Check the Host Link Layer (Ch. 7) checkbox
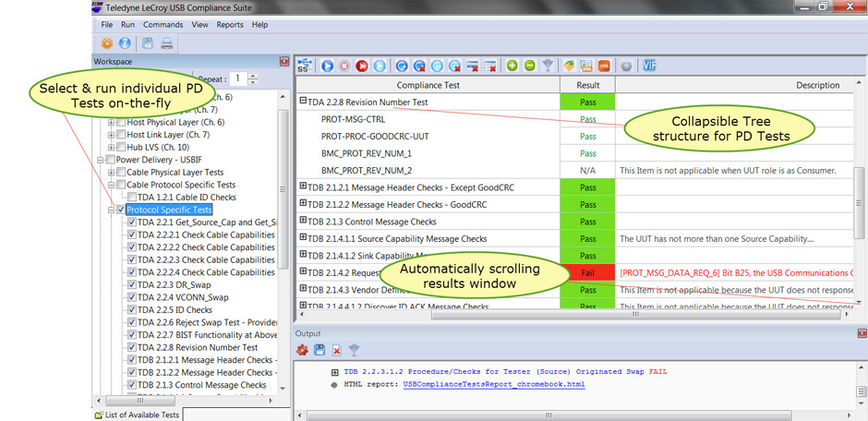 [x=121, y=135]
